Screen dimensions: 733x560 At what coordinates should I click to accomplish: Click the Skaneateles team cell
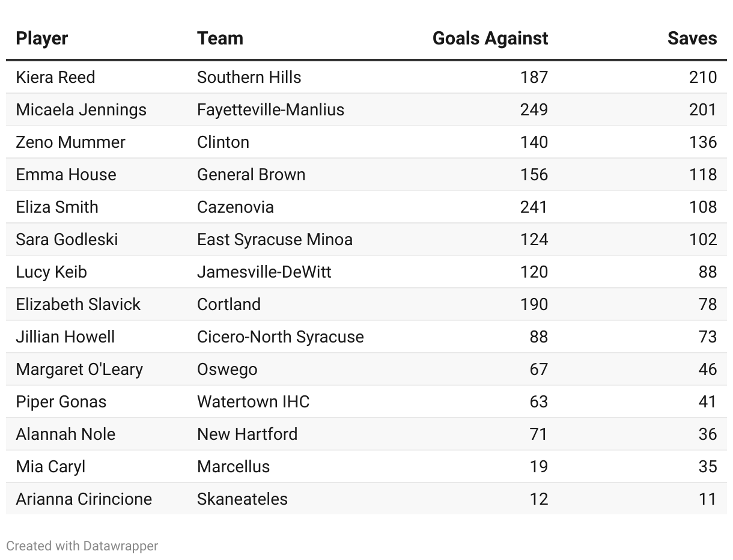click(x=242, y=499)
